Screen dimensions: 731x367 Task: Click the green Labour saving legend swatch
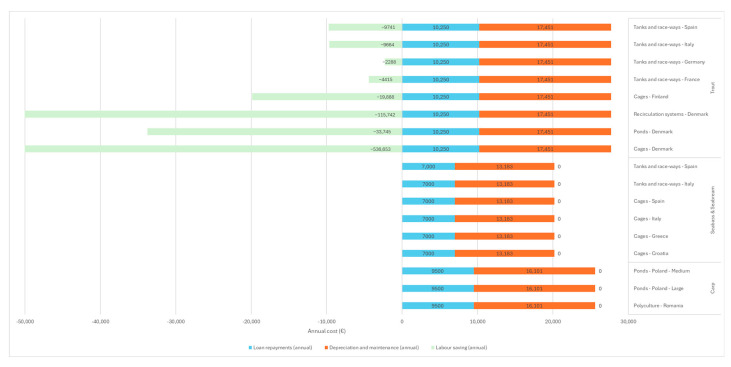[433, 348]
